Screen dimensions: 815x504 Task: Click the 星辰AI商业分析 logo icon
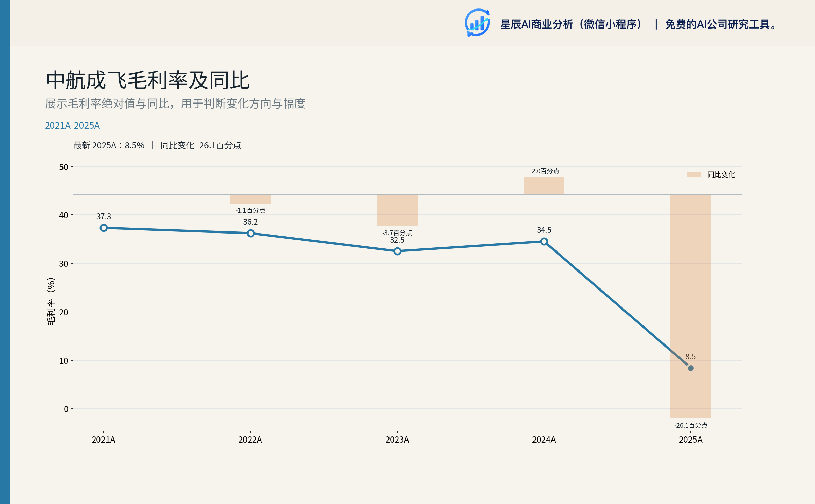pos(477,23)
